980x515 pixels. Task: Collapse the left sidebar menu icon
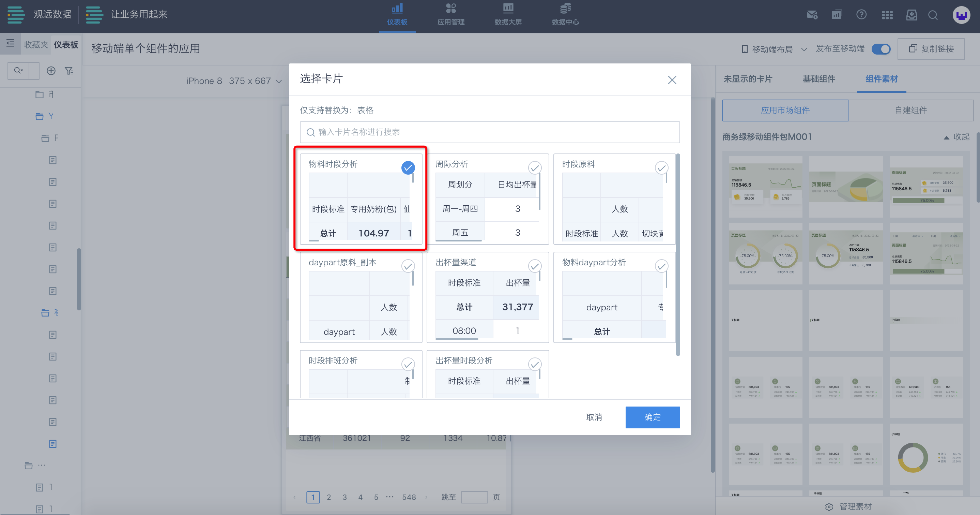click(x=10, y=43)
